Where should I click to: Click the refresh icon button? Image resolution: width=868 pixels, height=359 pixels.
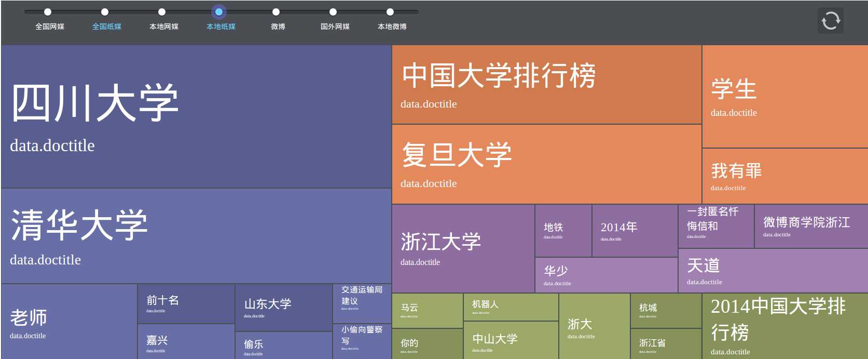831,21
